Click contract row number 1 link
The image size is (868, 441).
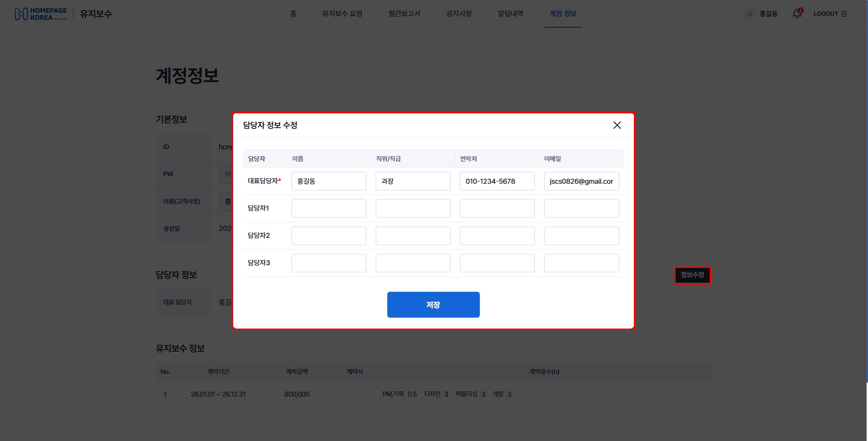click(x=165, y=394)
